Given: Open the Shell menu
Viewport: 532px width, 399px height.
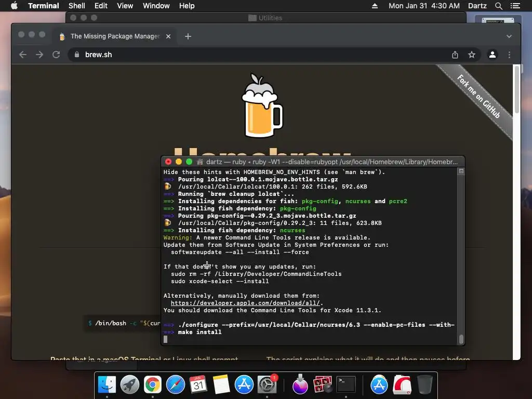Looking at the screenshot, I should pyautogui.click(x=77, y=6).
